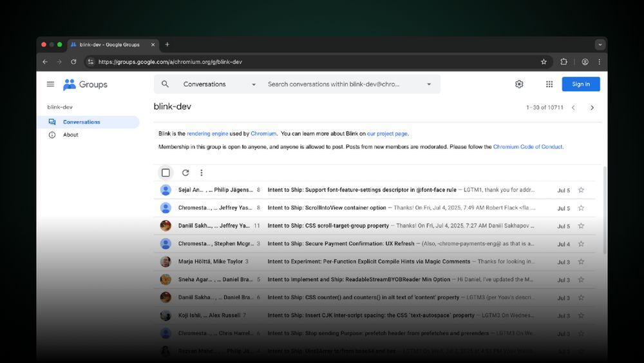The image size is (644, 363).
Task: Click the Google Groups logo
Action: tap(86, 84)
